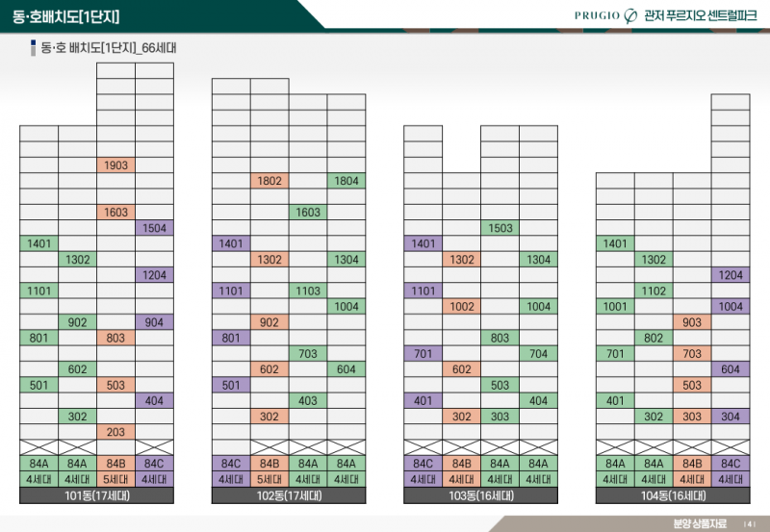Click the PRUGIO logo emblem icon

(x=631, y=15)
